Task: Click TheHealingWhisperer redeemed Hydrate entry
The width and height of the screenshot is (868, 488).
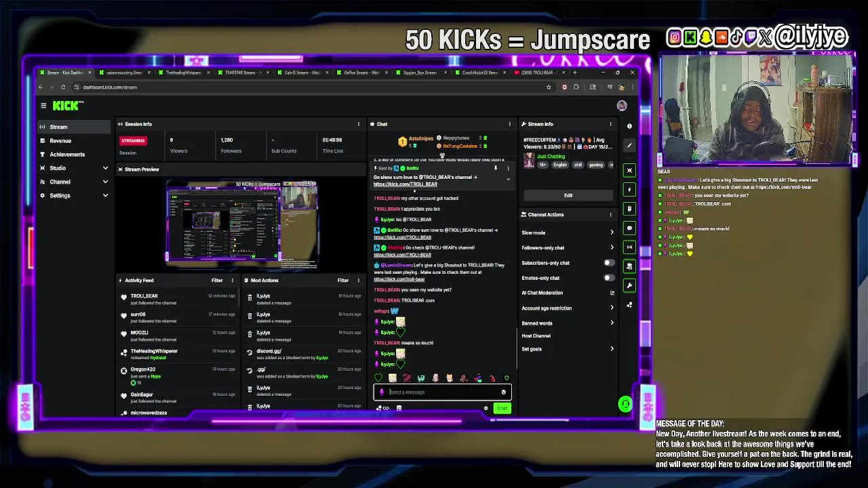Action: click(x=178, y=354)
